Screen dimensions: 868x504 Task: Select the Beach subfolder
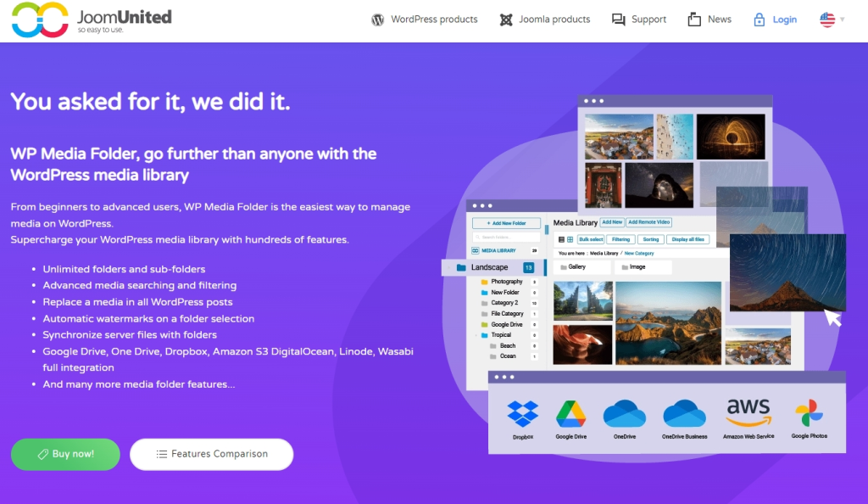click(x=508, y=345)
